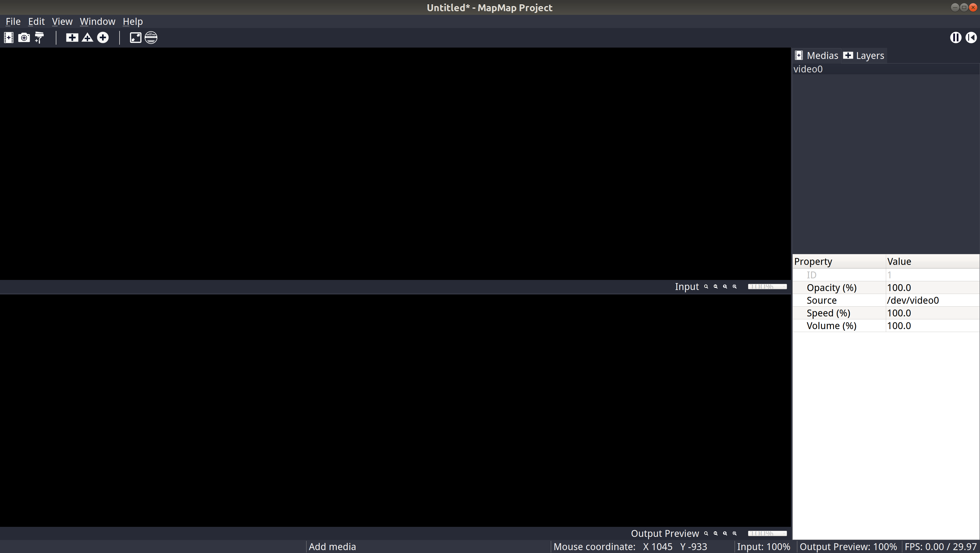
Task: Click the Import media film icon
Action: 8,38
